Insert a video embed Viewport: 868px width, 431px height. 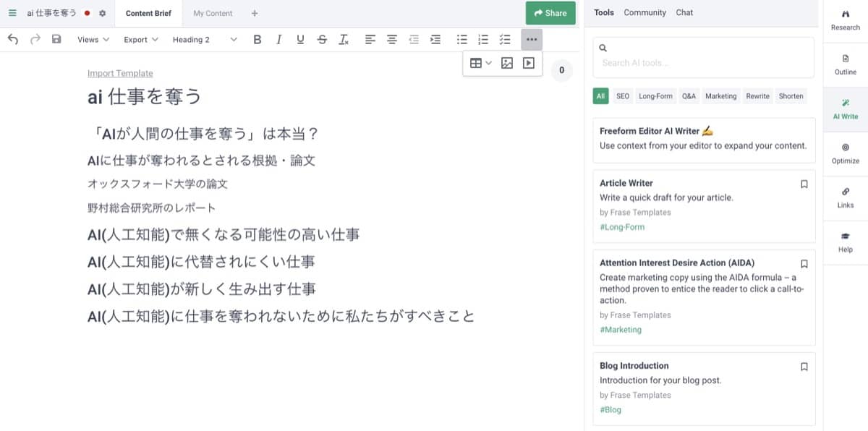(x=529, y=63)
